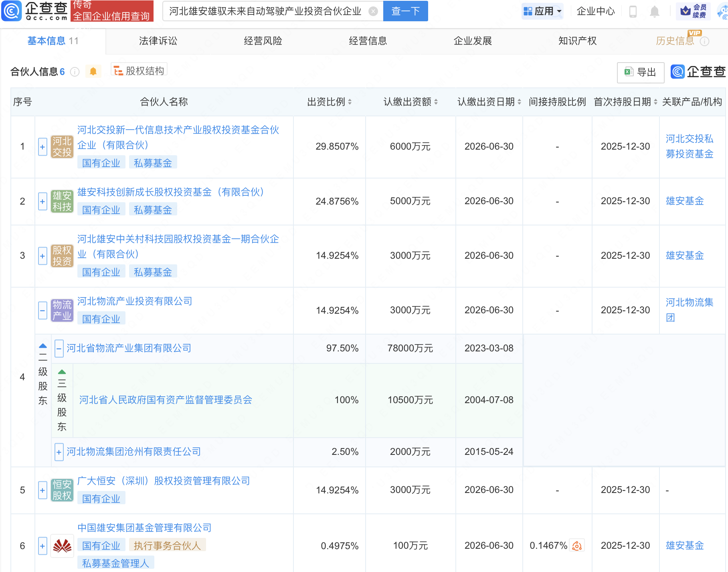Click the orange partner alert bell icon

tap(93, 71)
